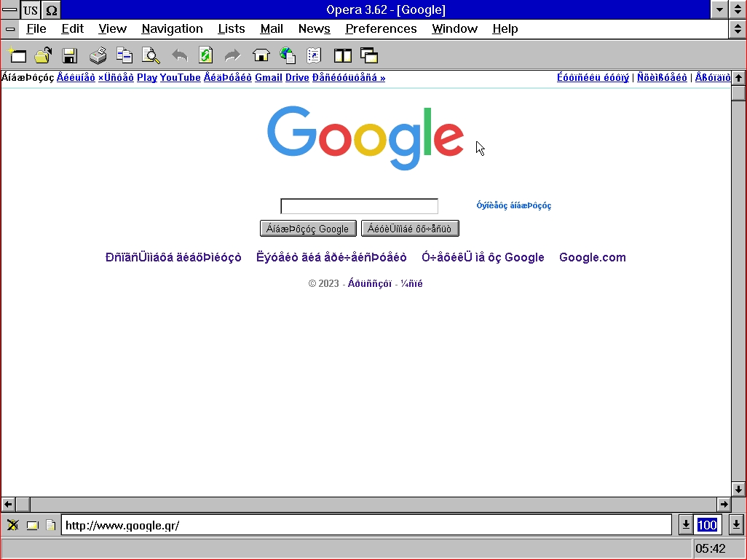
Task: Click the Print icon in toolbar
Action: click(x=98, y=56)
